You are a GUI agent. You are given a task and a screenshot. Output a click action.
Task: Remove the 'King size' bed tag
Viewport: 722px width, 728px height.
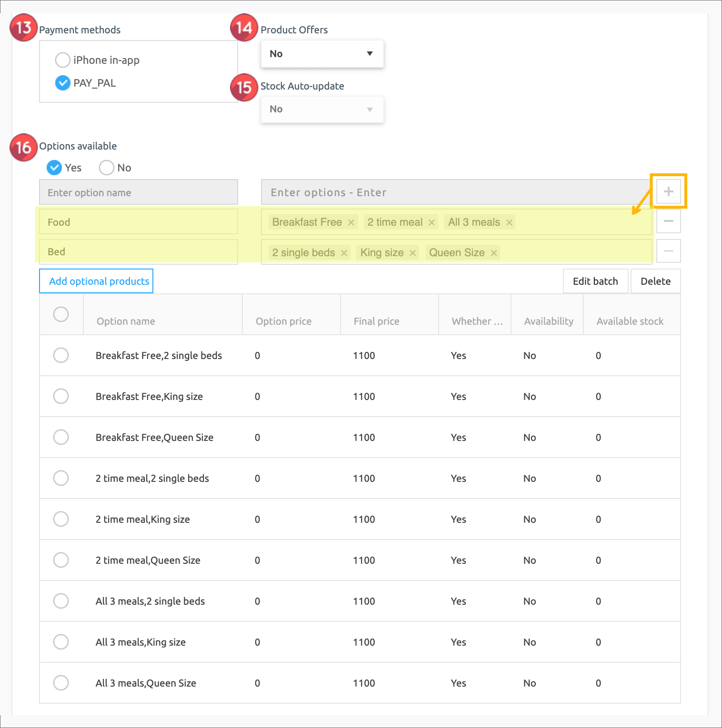(x=412, y=253)
